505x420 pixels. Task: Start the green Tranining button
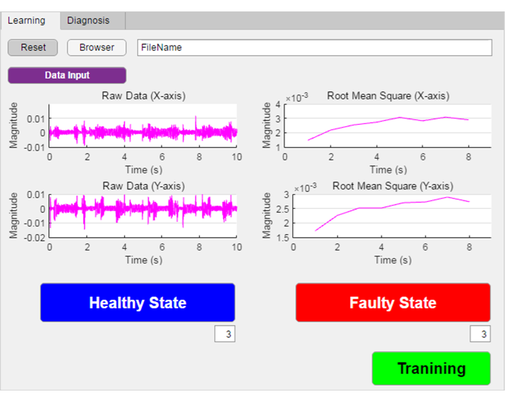(431, 368)
